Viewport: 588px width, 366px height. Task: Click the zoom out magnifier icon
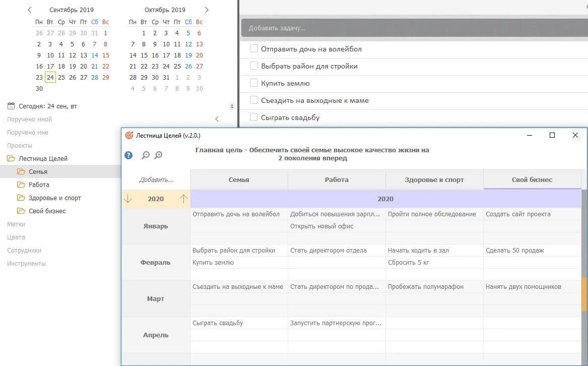[146, 155]
